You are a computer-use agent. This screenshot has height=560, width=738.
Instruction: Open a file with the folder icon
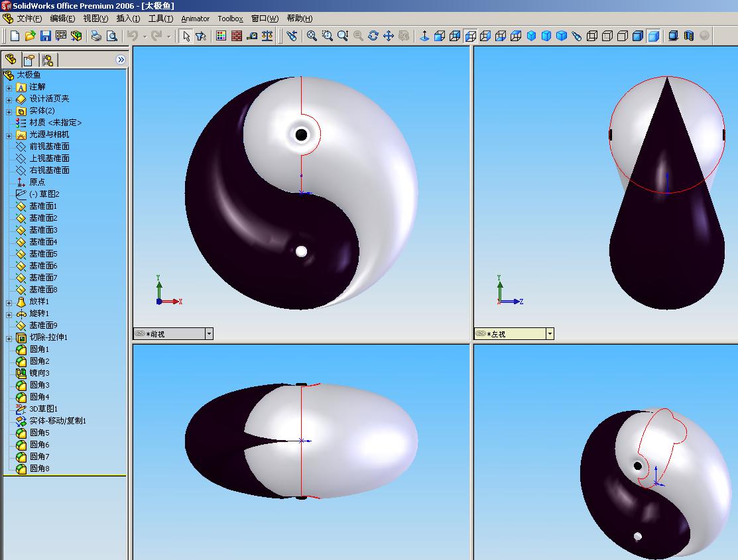(x=30, y=36)
